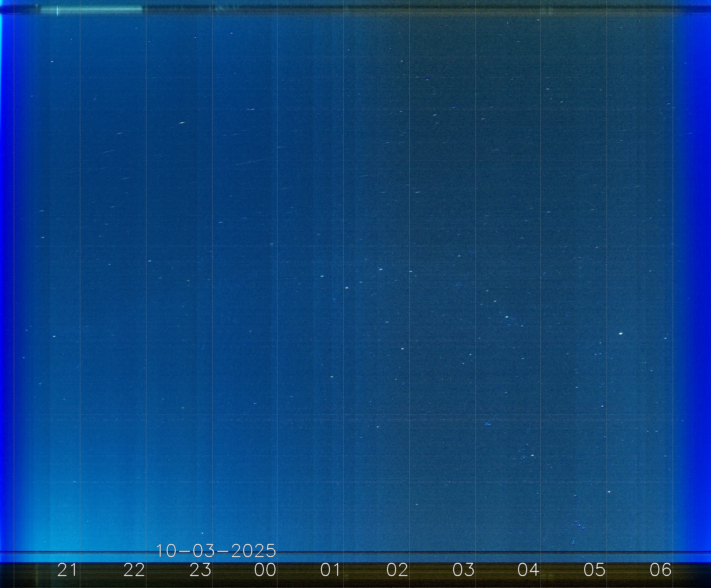Screen dimensions: 711x588
Task: Select the 05 hour label
Action: pyautogui.click(x=594, y=570)
